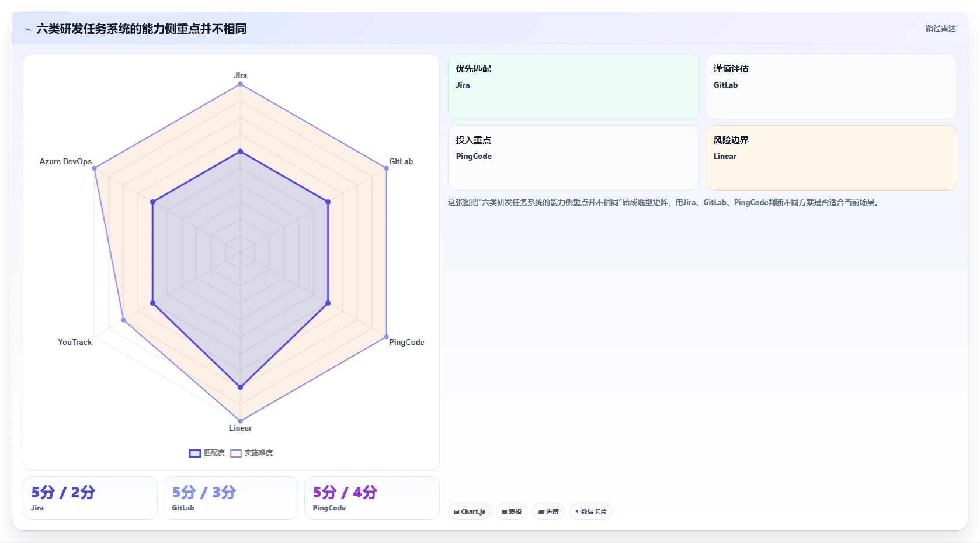Click the 表格 tag chip
Screen dimensions: 980x543
pos(512,511)
